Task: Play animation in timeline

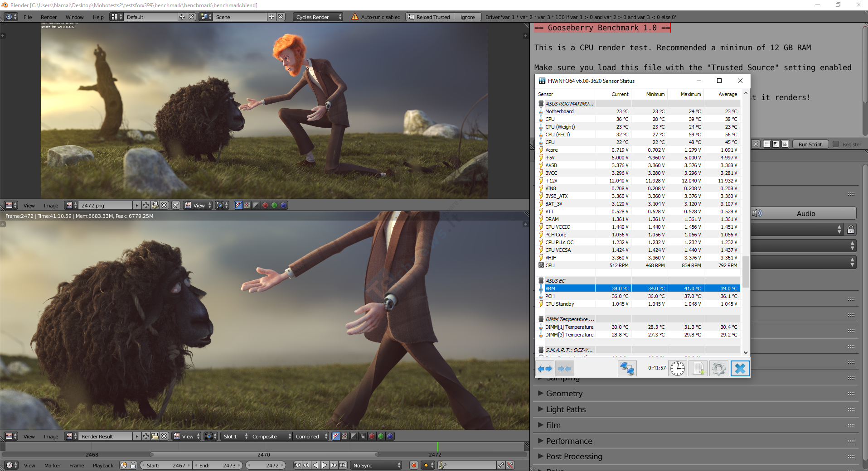Action: click(x=325, y=465)
